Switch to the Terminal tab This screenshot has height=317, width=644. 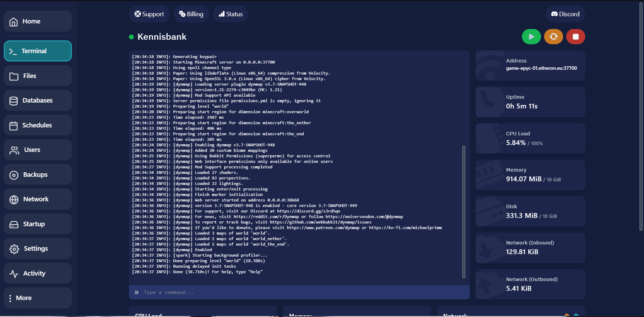(38, 51)
